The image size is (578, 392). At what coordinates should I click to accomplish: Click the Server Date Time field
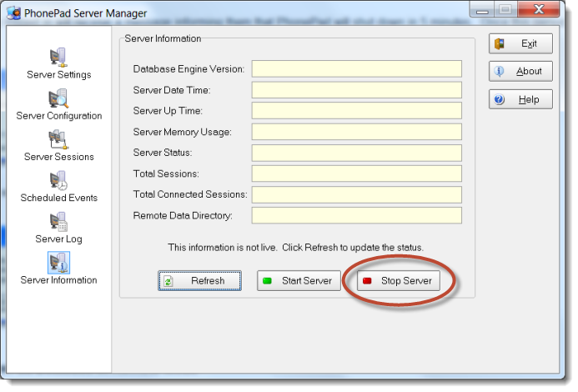357,90
